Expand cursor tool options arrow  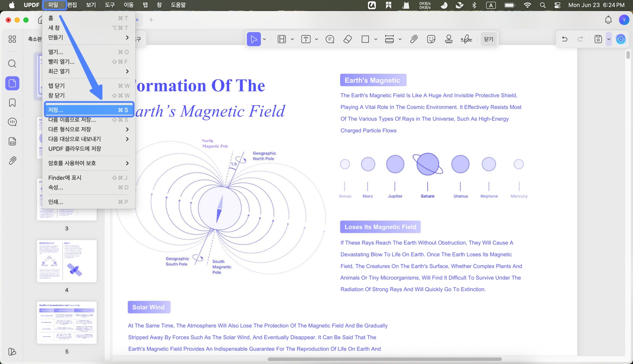264,39
